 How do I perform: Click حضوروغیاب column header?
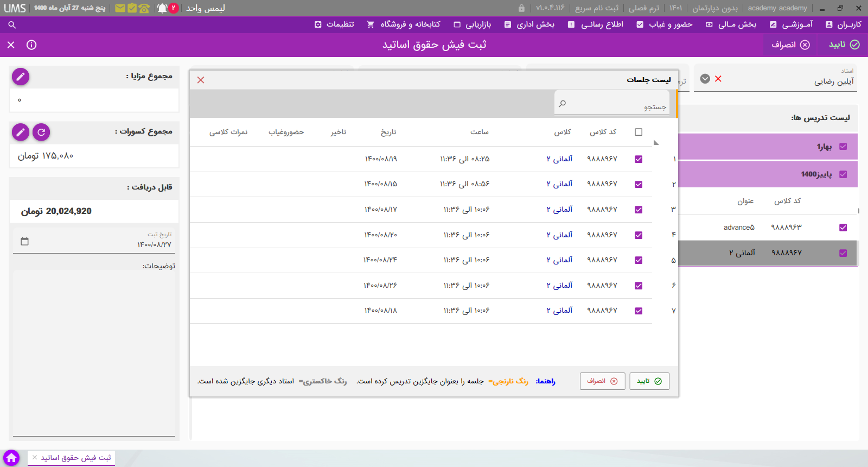point(286,132)
